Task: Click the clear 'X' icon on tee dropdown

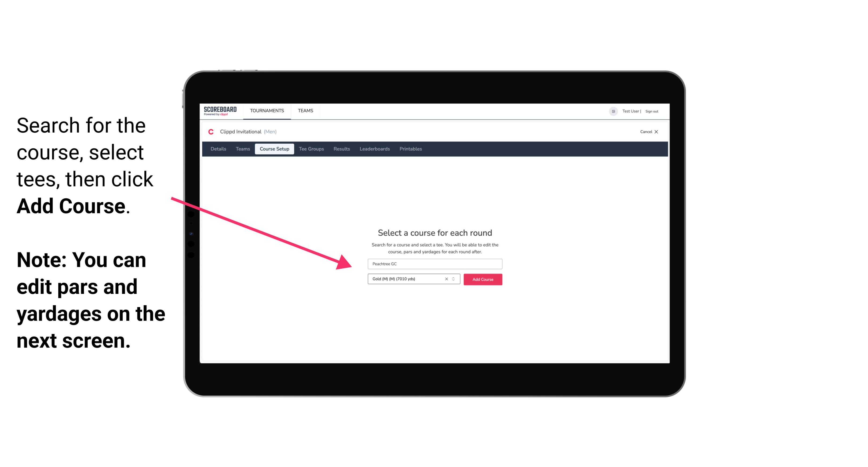Action: tap(446, 279)
